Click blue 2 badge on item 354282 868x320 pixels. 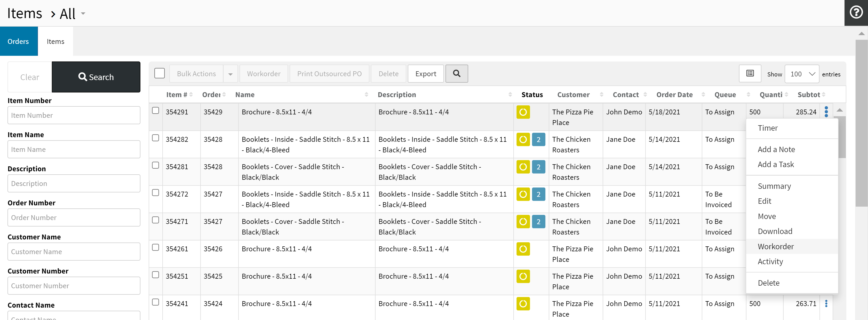(x=538, y=140)
